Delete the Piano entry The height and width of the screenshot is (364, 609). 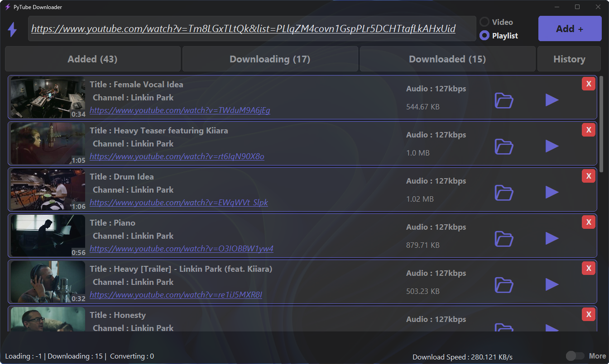point(589,222)
